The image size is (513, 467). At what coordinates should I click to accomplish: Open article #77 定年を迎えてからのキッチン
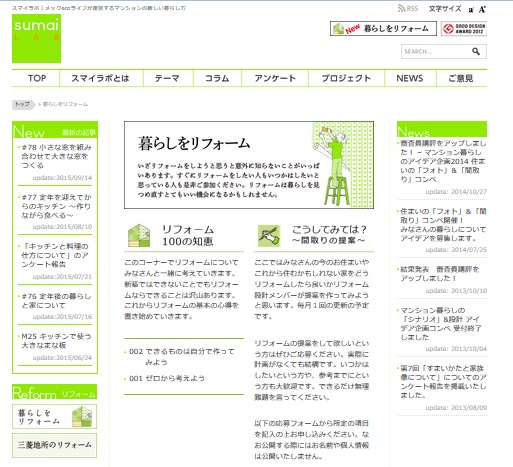(x=56, y=206)
